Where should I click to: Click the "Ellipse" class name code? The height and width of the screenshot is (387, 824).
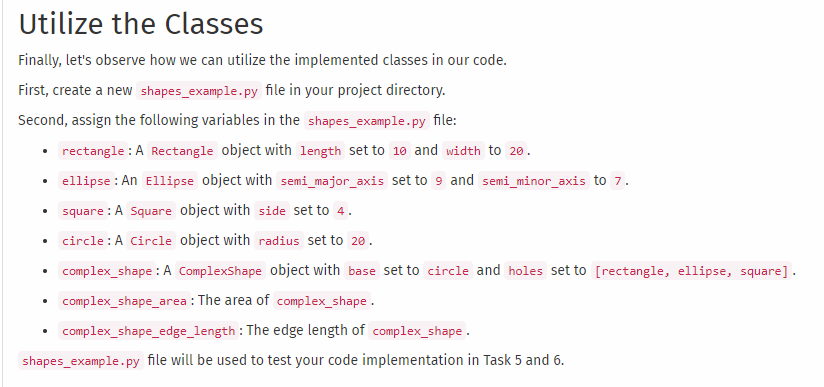pyautogui.click(x=170, y=181)
